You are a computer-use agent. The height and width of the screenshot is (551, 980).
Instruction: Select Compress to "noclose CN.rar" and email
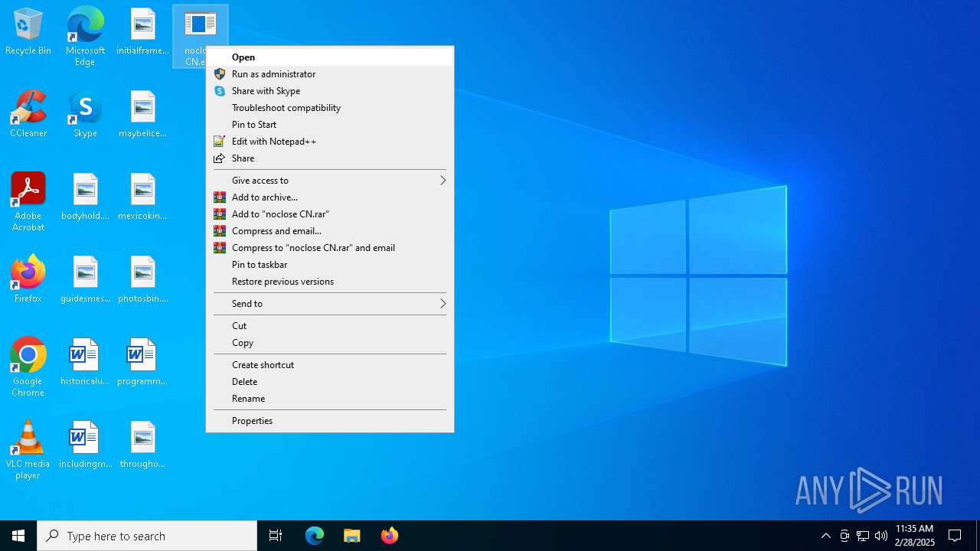[x=330, y=247]
